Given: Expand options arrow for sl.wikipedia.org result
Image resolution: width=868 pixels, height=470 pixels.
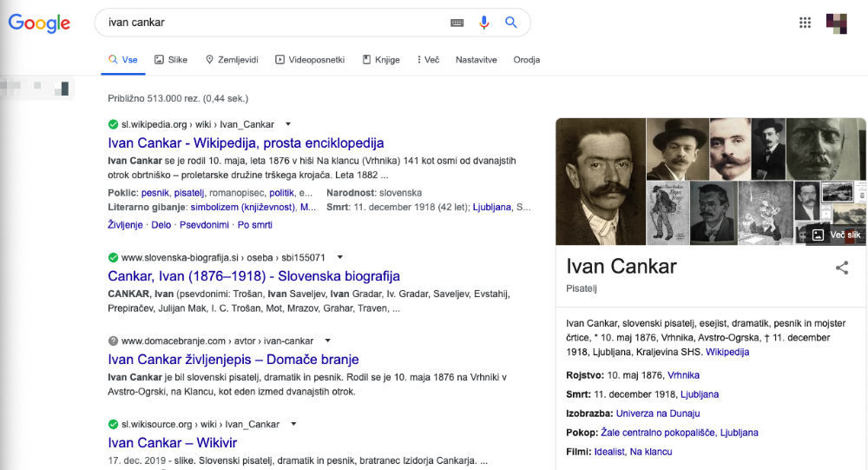Looking at the screenshot, I should point(288,124).
